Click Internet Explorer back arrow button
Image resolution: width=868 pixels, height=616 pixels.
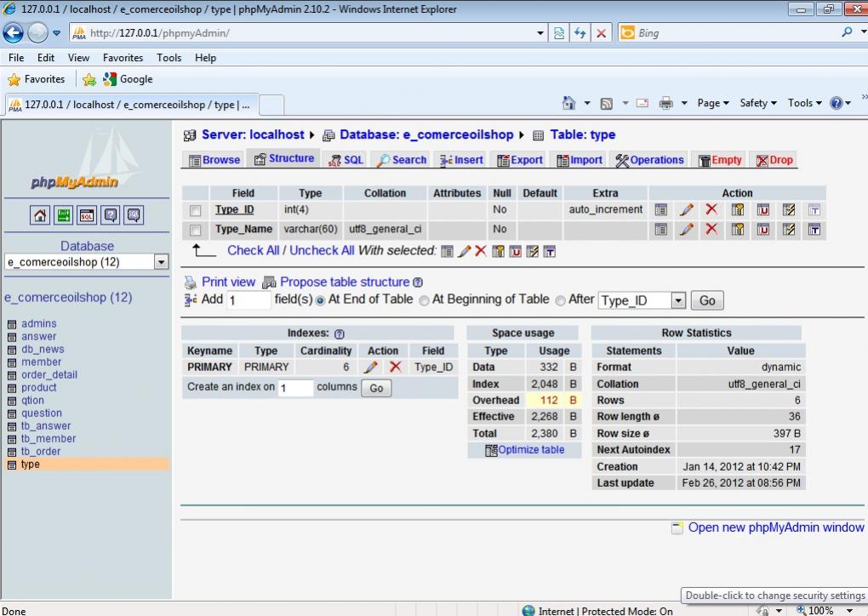[14, 33]
